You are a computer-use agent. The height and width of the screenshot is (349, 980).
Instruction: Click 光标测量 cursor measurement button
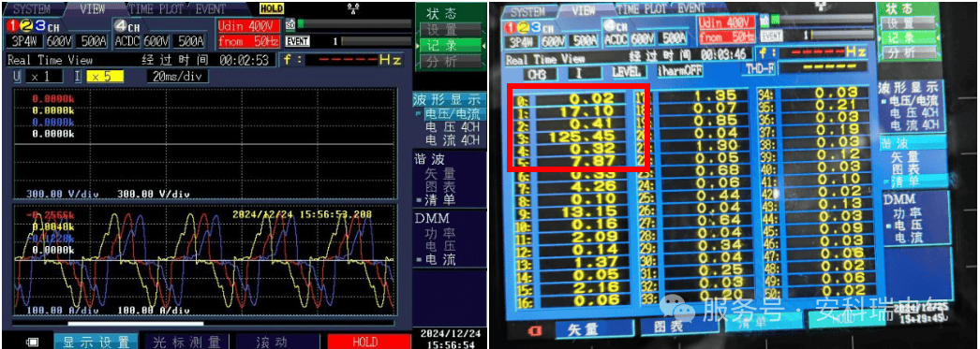186,342
